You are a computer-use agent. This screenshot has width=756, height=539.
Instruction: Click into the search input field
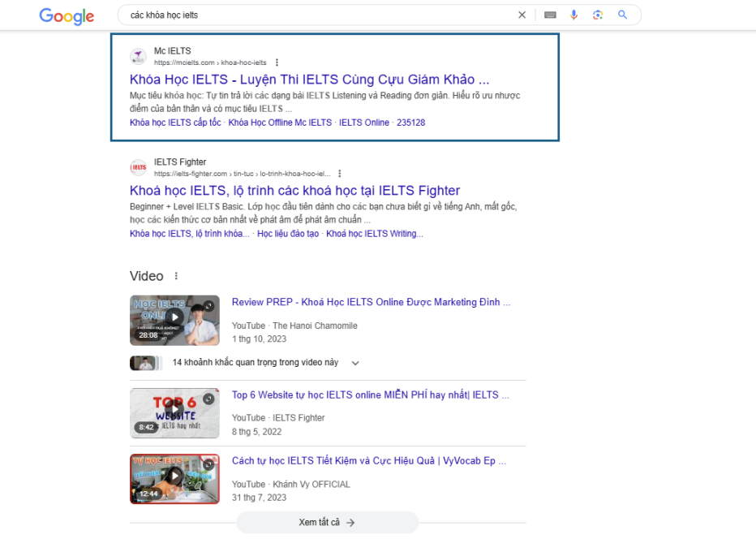[x=316, y=15]
